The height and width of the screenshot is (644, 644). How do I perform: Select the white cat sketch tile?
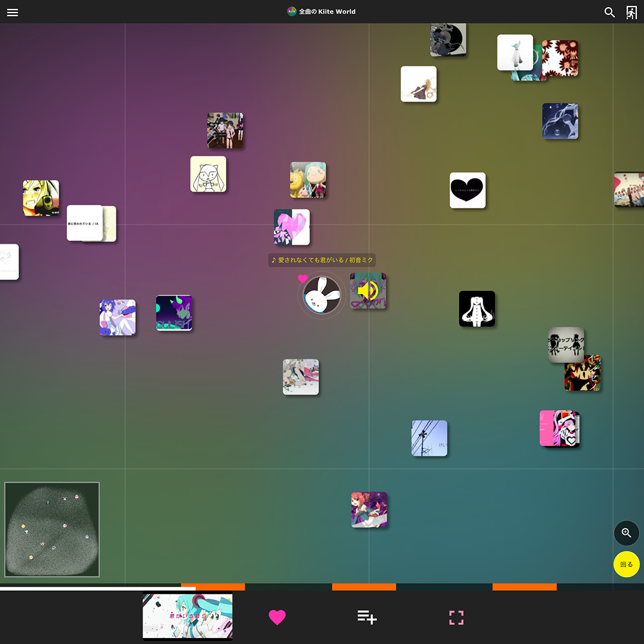coord(208,174)
